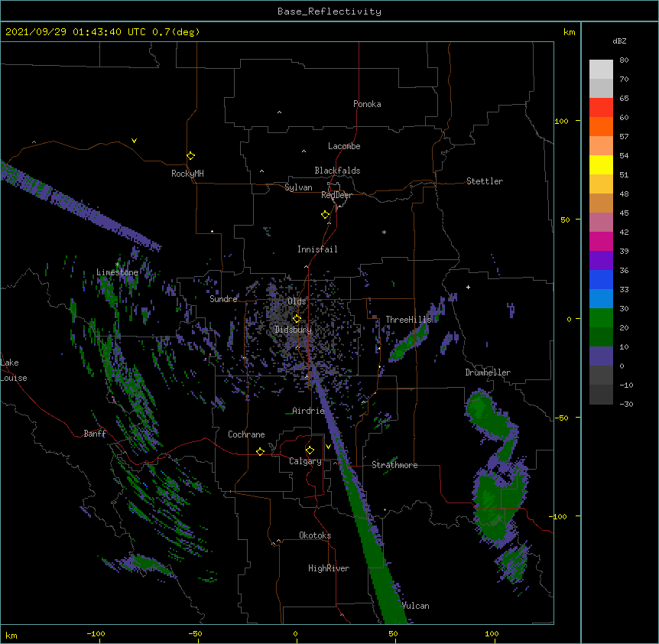Click the yellow V marker northeast of Calgary
Viewport: 659px width, 644px height.
328,447
